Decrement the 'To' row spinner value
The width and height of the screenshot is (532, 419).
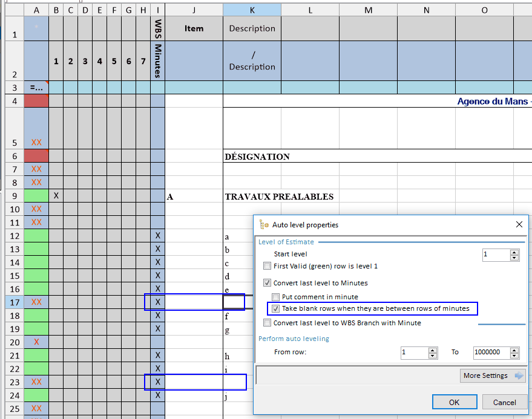[514, 355]
